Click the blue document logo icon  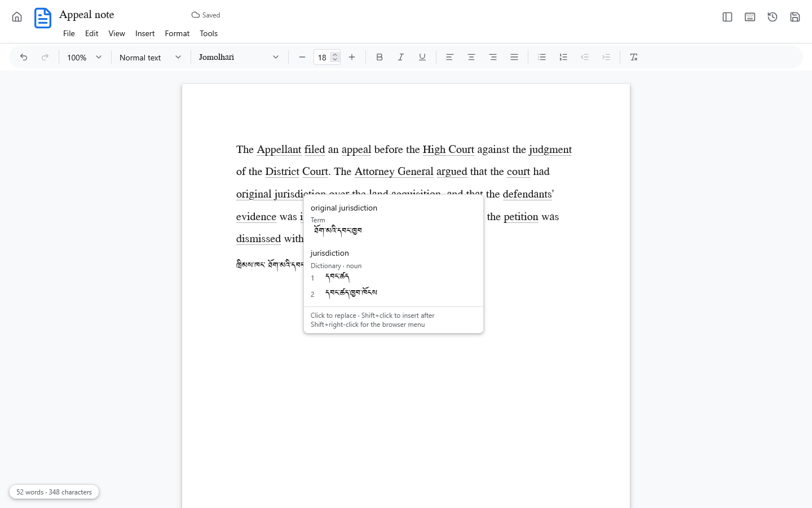[43, 18]
